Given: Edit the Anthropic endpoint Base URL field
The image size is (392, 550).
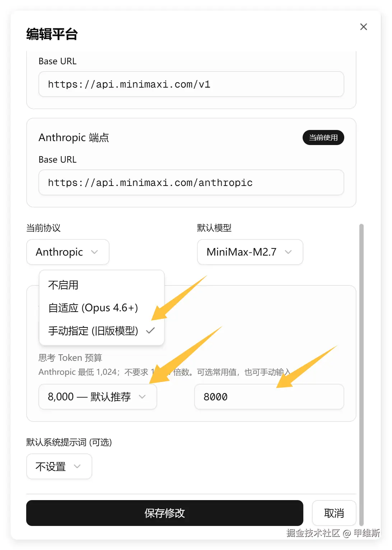Looking at the screenshot, I should pyautogui.click(x=191, y=182).
